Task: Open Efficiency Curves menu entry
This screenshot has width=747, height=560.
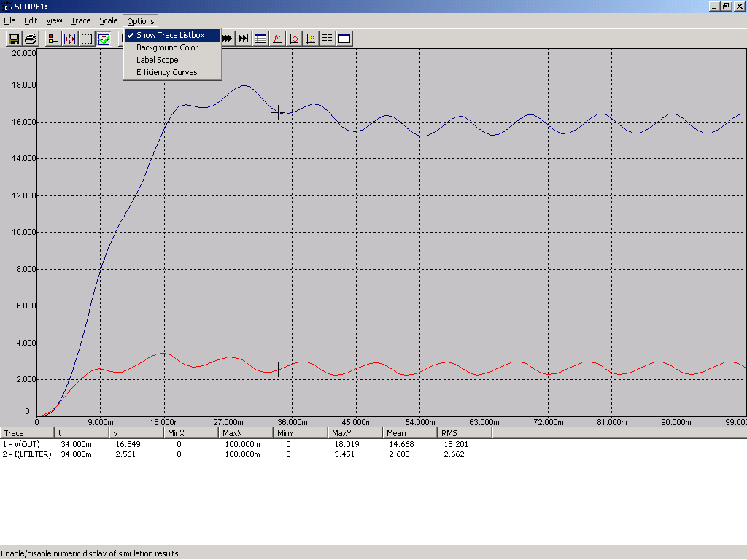Action: [172, 72]
